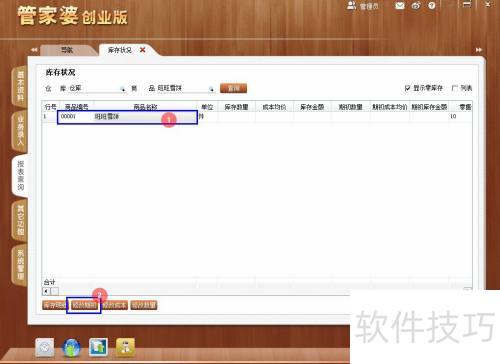Open the silver disc dock icon
The height and width of the screenshot is (364, 500).
point(45,348)
